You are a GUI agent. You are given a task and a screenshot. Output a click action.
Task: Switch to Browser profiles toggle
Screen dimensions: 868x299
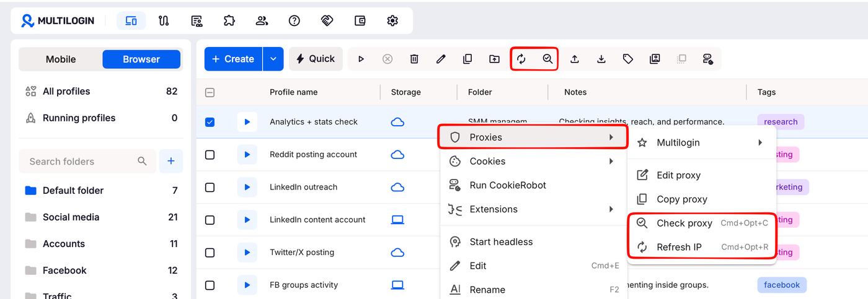(x=141, y=59)
